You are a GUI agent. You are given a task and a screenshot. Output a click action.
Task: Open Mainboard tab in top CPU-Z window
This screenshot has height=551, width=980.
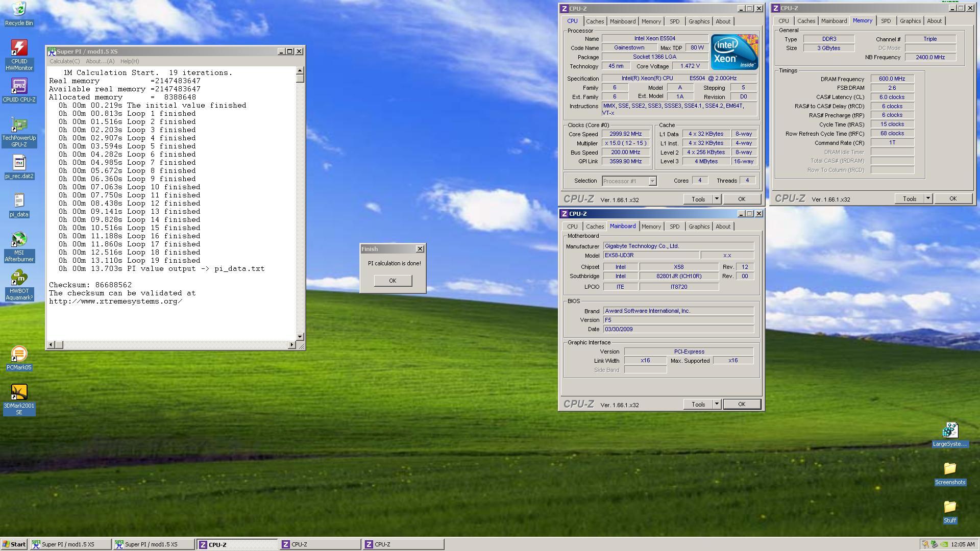click(623, 21)
